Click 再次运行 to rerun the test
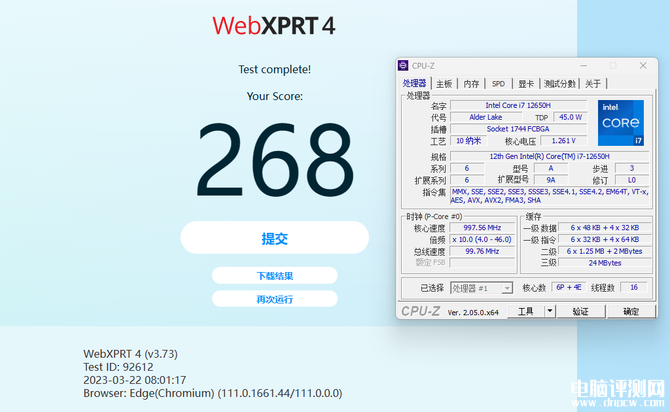The width and height of the screenshot is (670, 412). tap(275, 299)
